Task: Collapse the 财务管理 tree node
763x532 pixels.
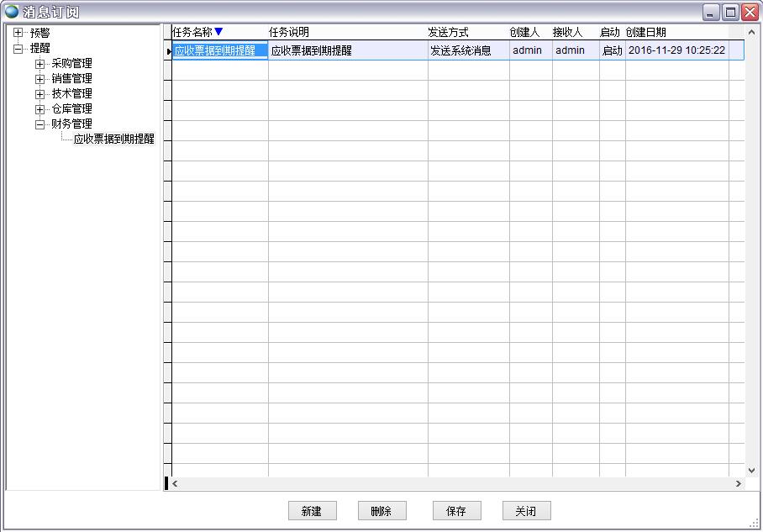Action: pyautogui.click(x=39, y=124)
